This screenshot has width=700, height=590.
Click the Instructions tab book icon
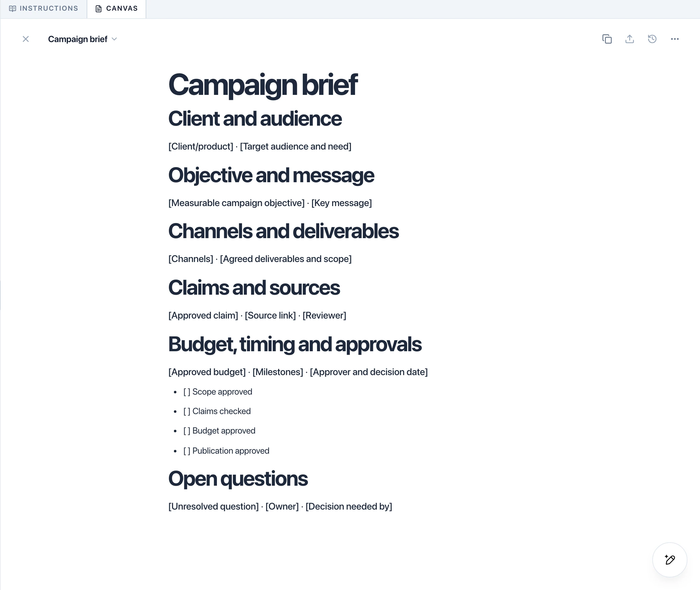pyautogui.click(x=13, y=9)
